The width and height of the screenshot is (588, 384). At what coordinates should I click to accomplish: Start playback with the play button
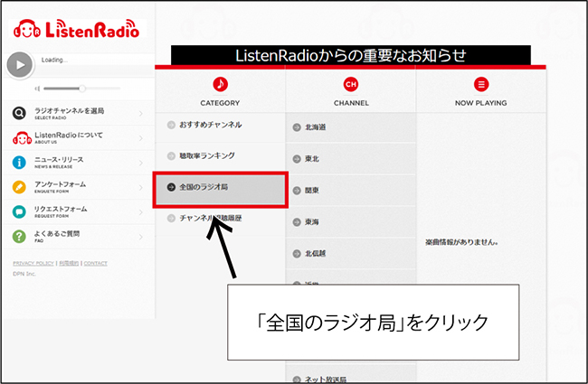pos(20,65)
